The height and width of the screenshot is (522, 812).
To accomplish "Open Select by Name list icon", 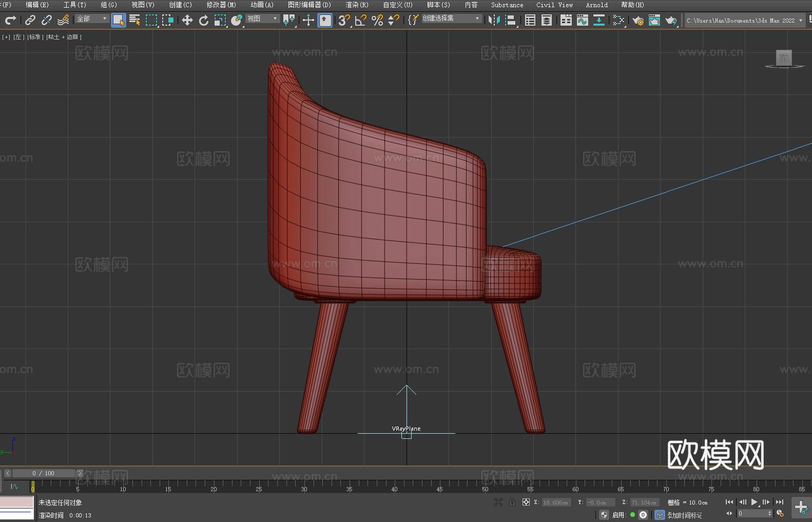I will tap(135, 20).
